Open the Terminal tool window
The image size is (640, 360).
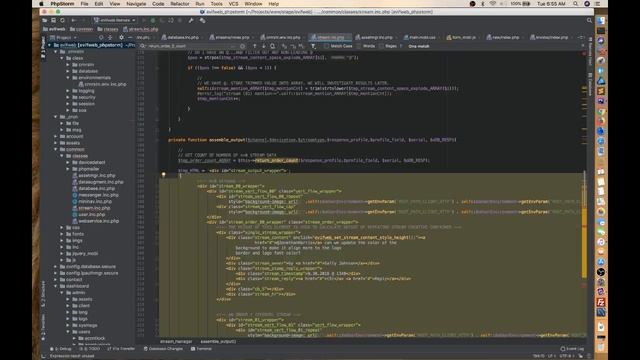coord(201,349)
